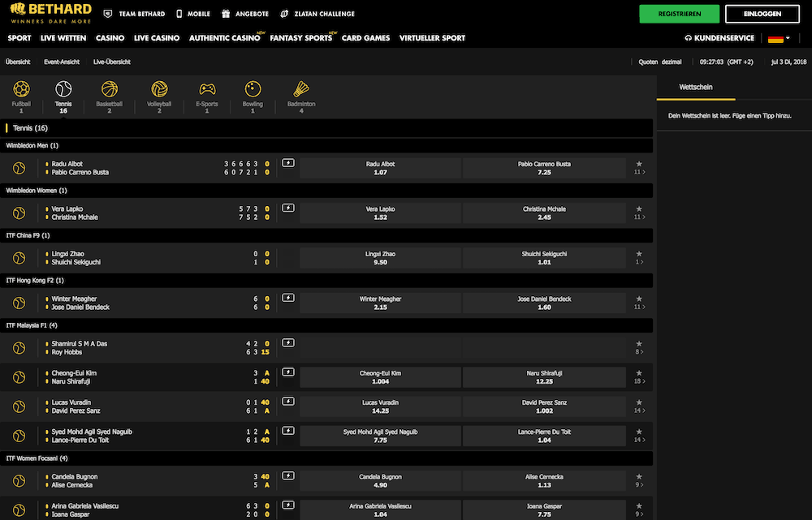Screen dimensions: 812x520
Task: Select the Fußball sport icon
Action: (x=21, y=89)
